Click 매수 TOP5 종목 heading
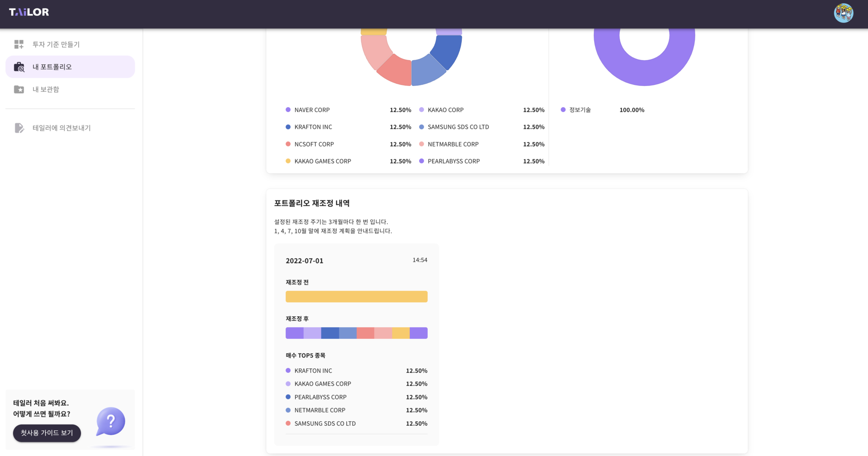This screenshot has height=456, width=868. point(306,356)
